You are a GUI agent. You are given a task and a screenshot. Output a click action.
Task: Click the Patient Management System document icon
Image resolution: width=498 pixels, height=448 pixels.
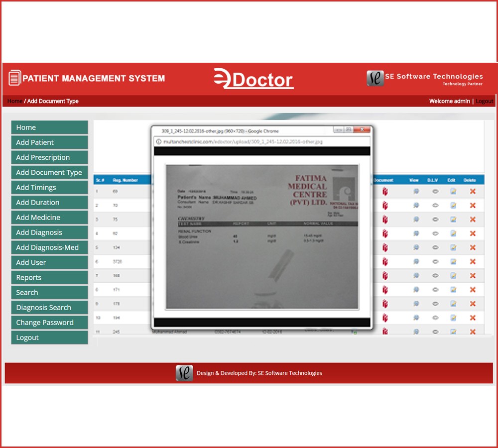pos(14,78)
